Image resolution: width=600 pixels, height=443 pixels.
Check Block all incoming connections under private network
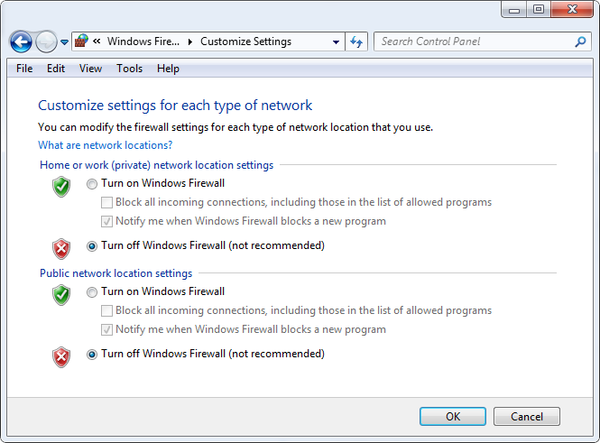[107, 202]
